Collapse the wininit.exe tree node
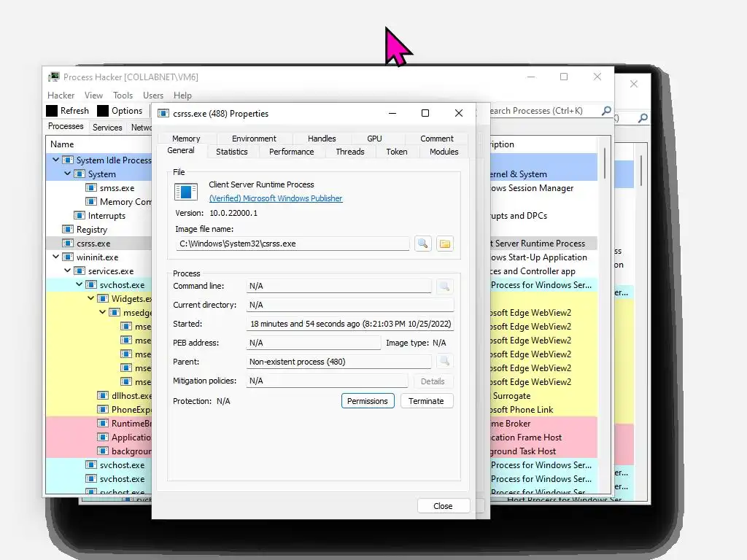 55,257
